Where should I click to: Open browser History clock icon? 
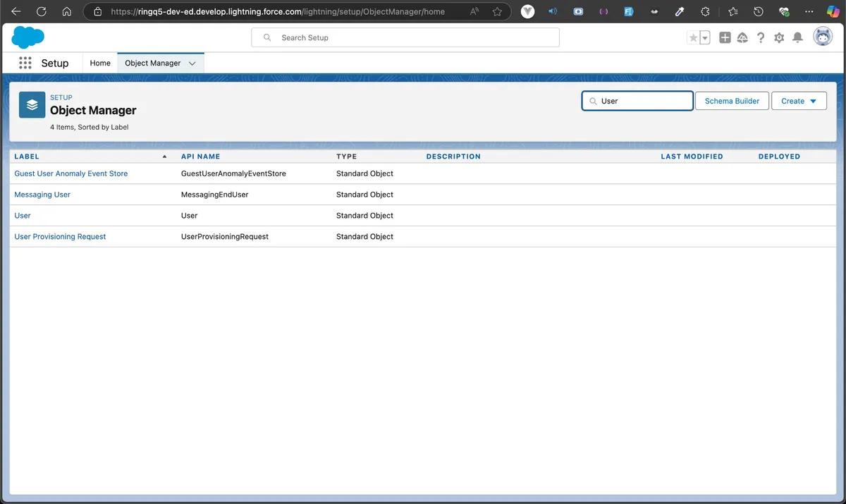[x=759, y=11]
